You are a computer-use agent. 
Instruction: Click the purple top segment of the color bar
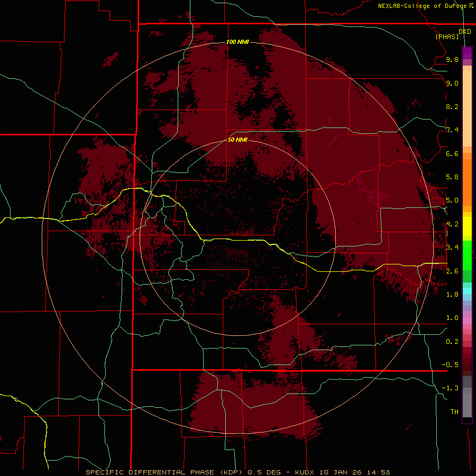pyautogui.click(x=467, y=53)
